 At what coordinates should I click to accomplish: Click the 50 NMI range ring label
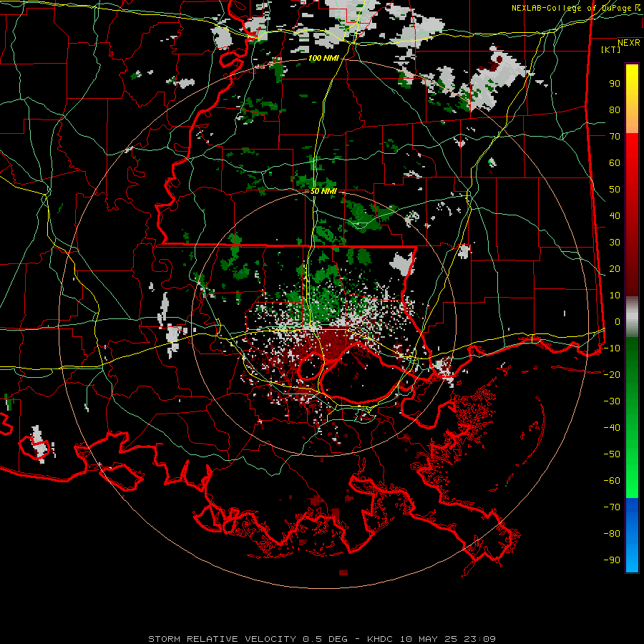[323, 191]
